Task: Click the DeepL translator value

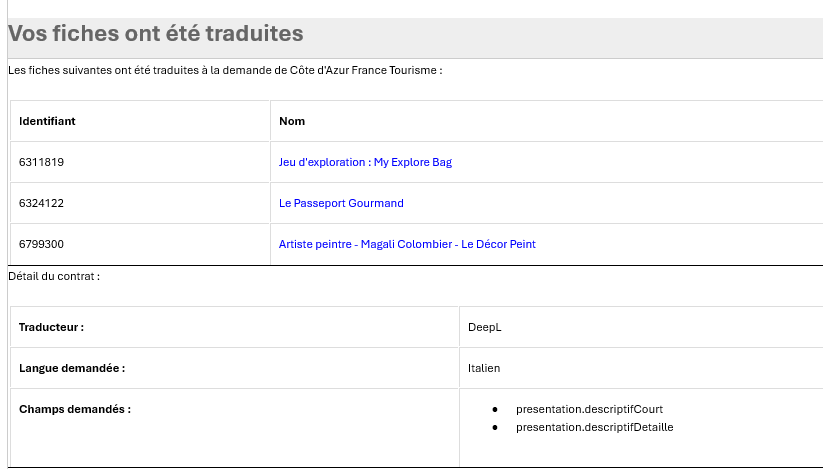Action: pos(484,327)
